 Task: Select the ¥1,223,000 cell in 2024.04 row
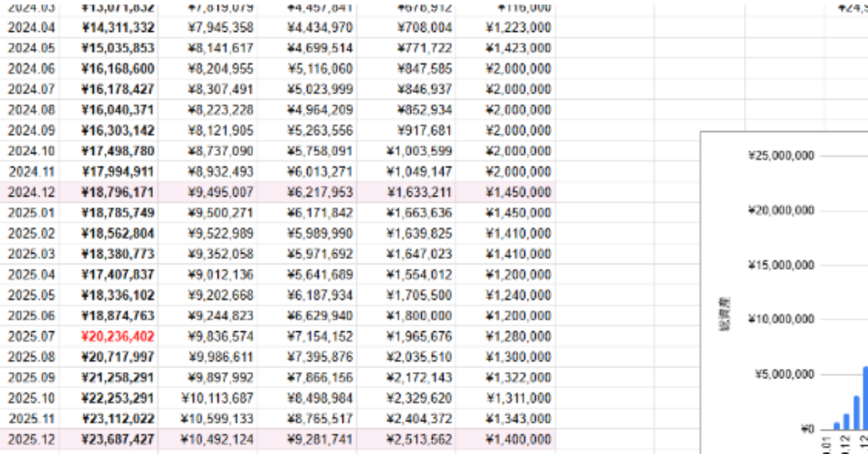click(518, 28)
